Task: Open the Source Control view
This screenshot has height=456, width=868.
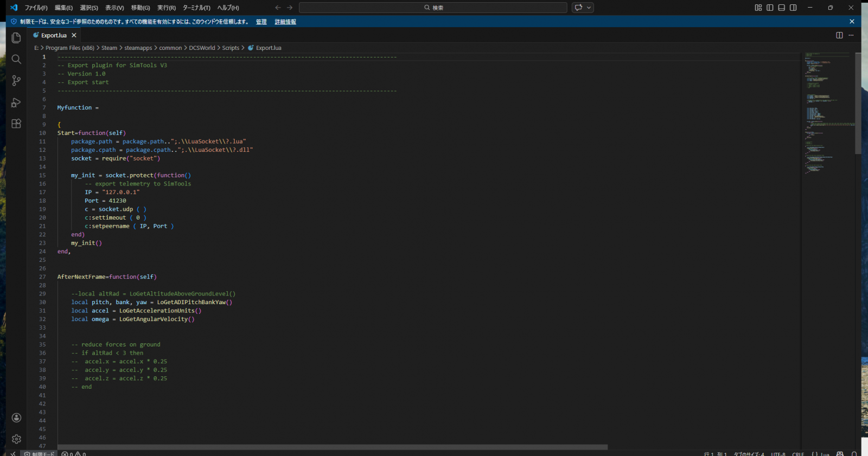Action: 16,81
